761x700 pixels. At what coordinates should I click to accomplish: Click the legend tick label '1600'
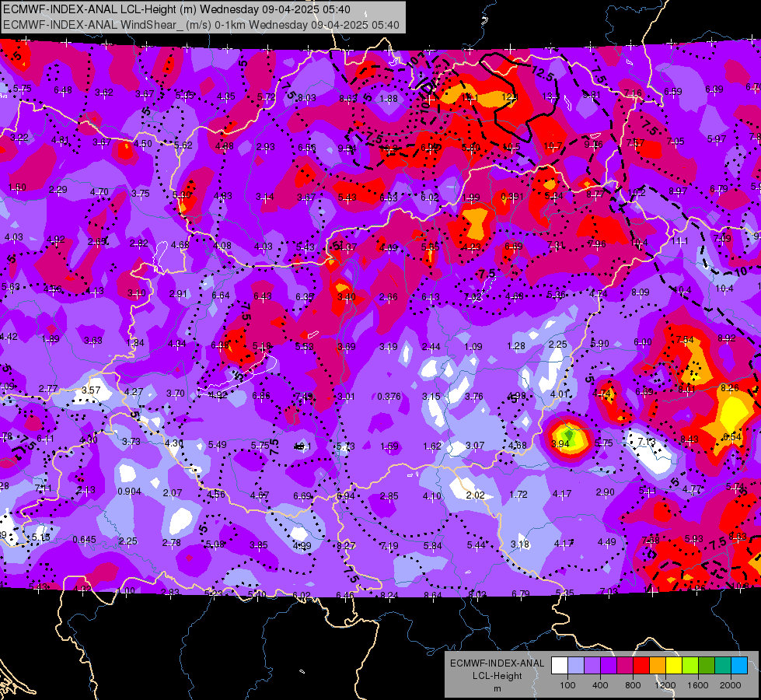pyautogui.click(x=698, y=685)
